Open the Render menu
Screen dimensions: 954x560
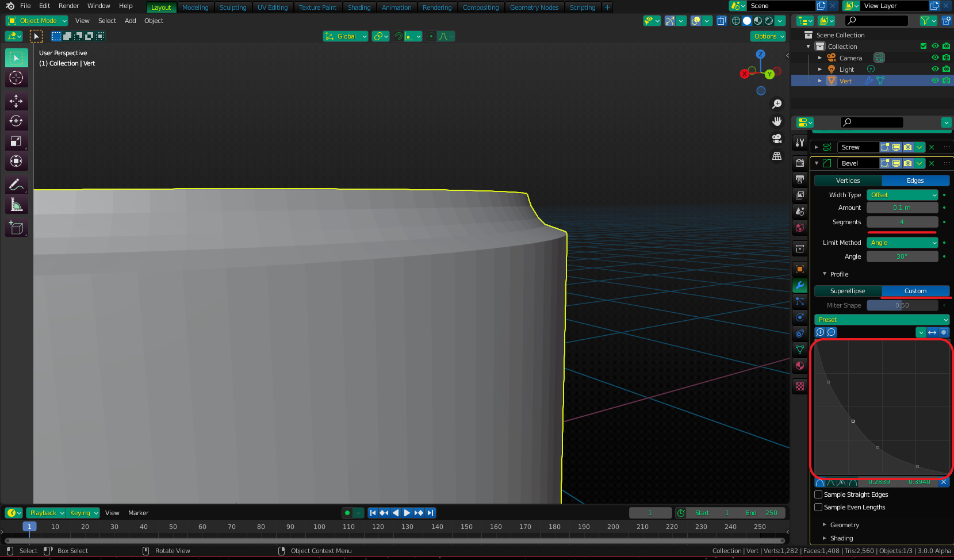click(68, 6)
